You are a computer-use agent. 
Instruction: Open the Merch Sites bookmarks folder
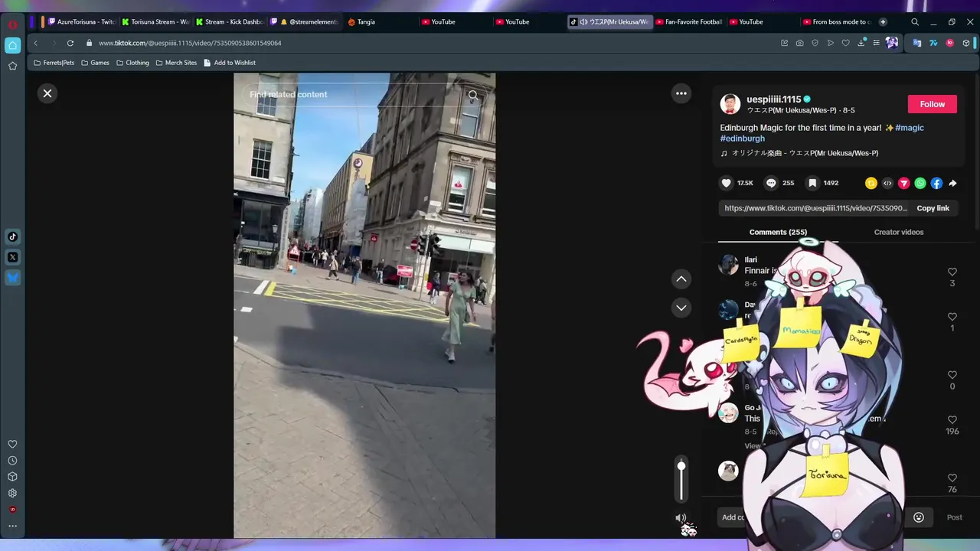point(176,63)
